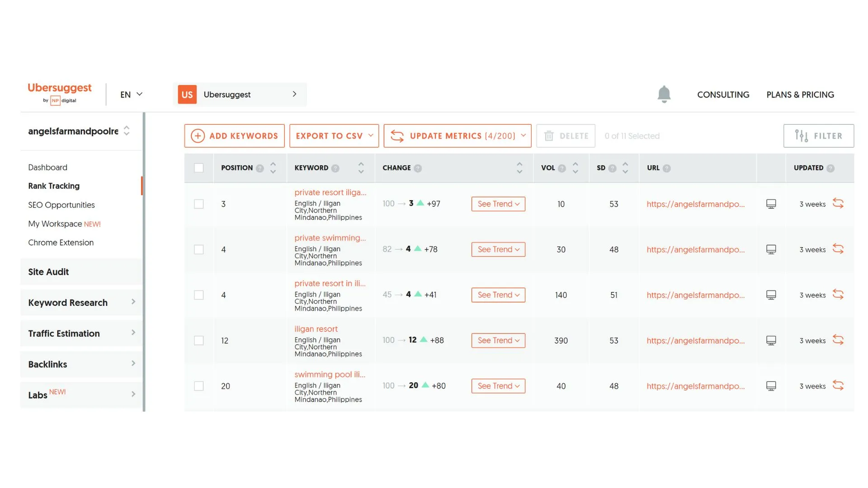Click desktop device icon in private resort in ili... row
Image resolution: width=868 pixels, height=488 pixels.
771,295
